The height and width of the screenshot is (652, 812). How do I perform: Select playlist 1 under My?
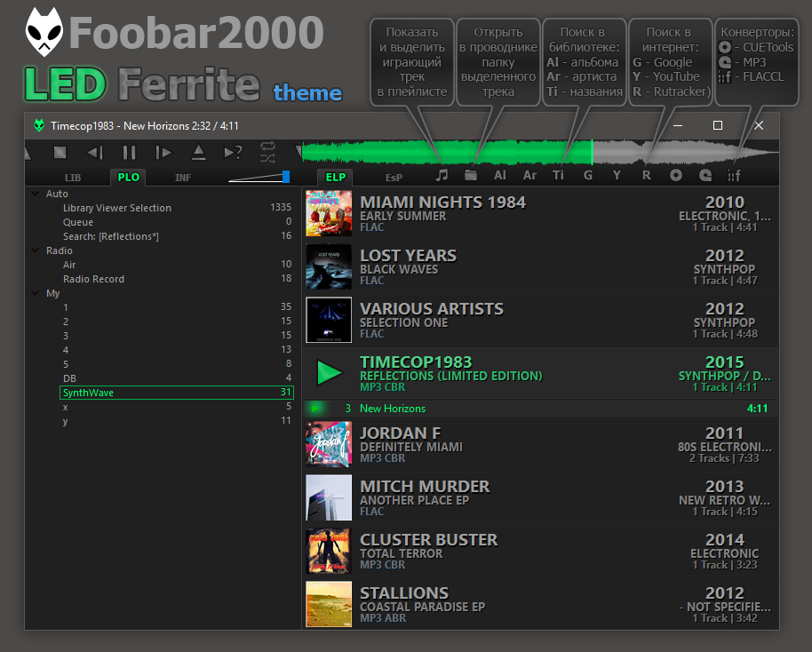[x=177, y=307]
